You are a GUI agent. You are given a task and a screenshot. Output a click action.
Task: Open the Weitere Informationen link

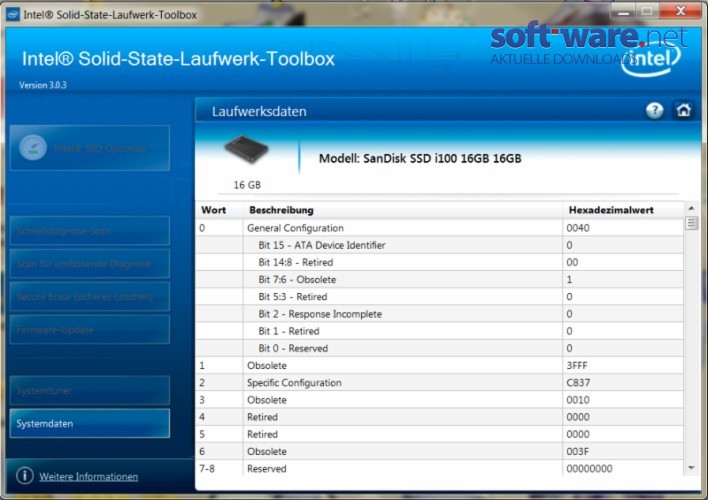[88, 477]
